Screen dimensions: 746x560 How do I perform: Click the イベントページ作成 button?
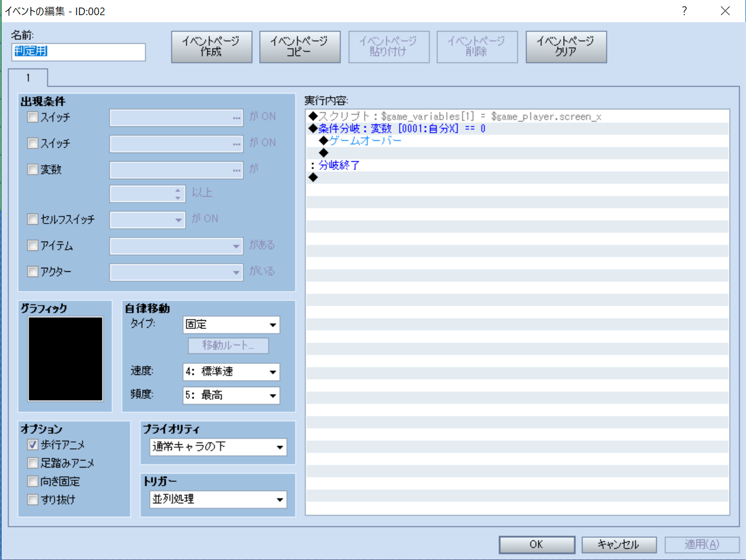[x=211, y=47]
